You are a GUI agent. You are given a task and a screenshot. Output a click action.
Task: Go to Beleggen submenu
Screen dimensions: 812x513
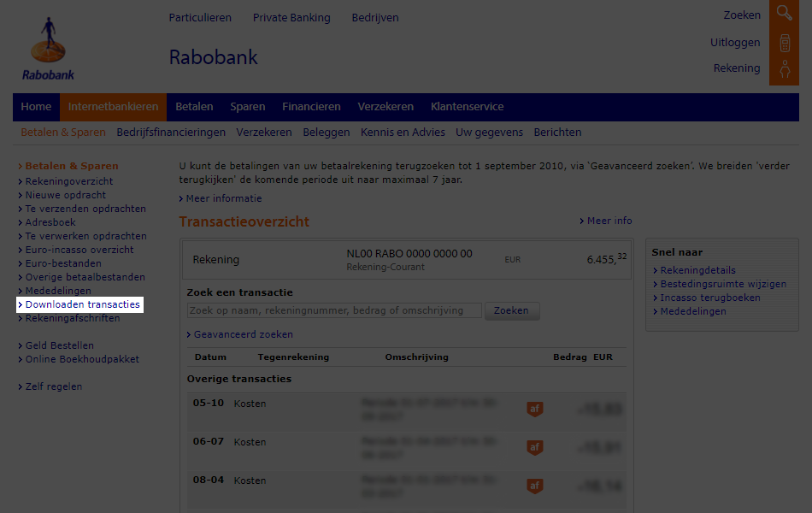[x=327, y=133]
